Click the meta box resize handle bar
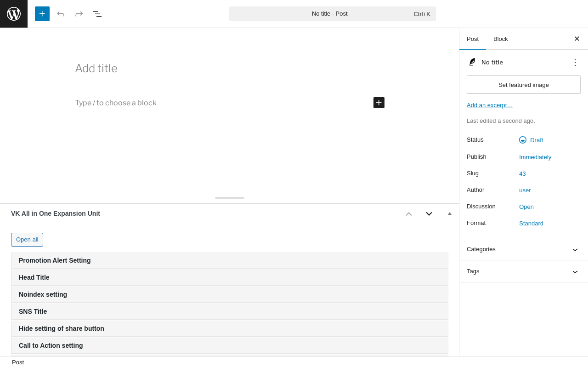588x368 pixels. click(230, 198)
